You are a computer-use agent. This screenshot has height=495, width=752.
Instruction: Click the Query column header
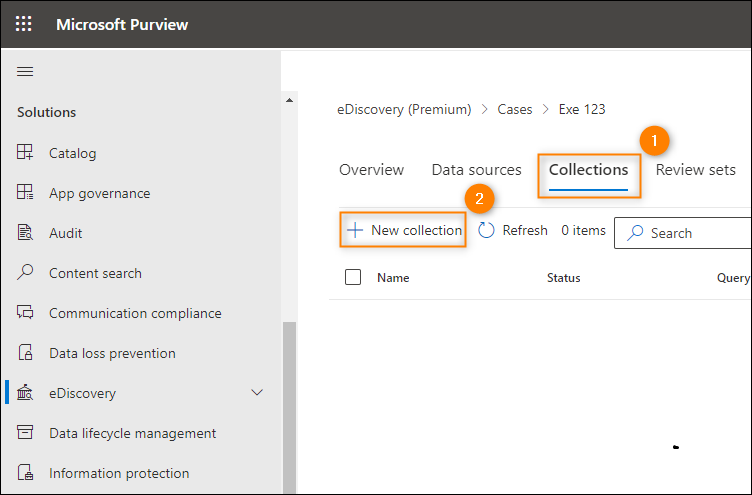(x=733, y=278)
